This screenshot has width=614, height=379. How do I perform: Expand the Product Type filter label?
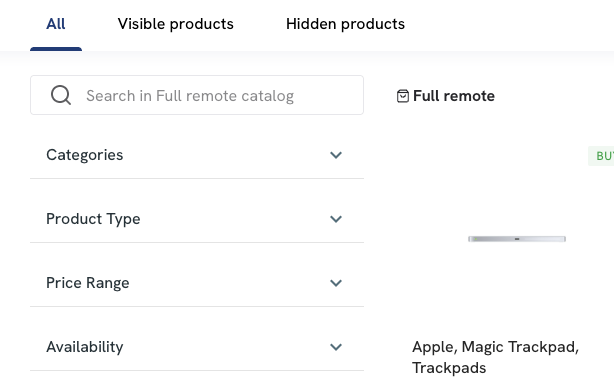pos(93,219)
